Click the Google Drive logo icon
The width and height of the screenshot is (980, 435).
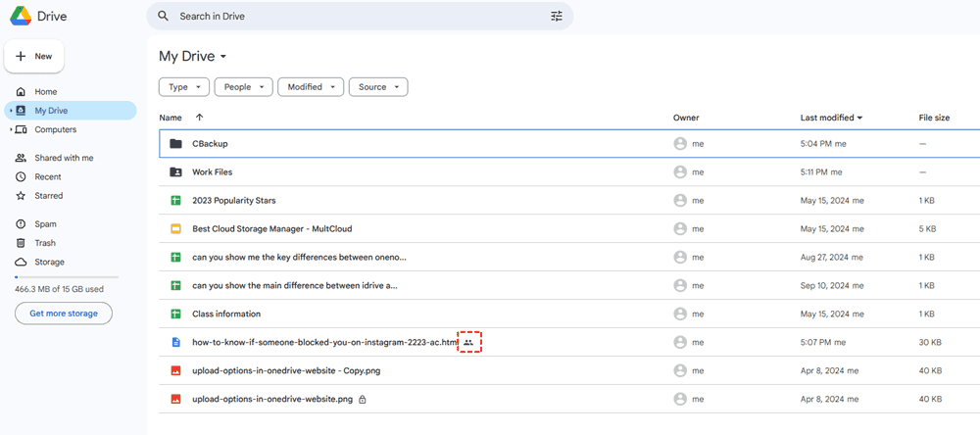tap(19, 17)
